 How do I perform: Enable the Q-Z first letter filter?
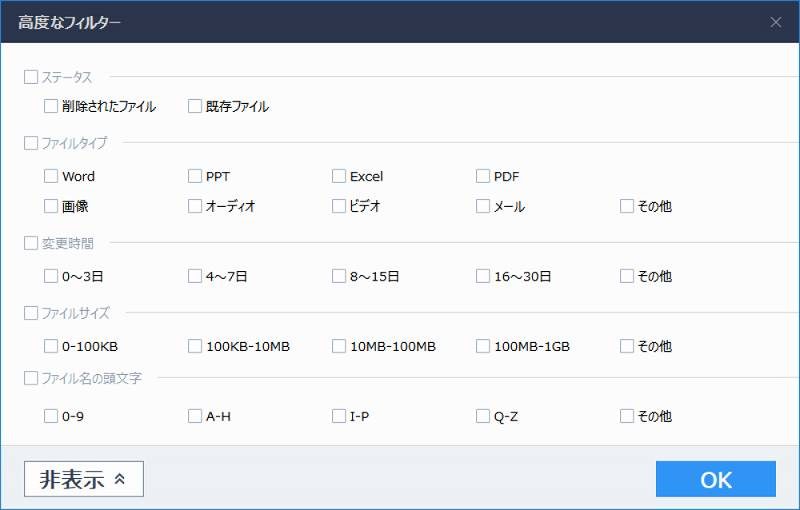pyautogui.click(x=483, y=416)
